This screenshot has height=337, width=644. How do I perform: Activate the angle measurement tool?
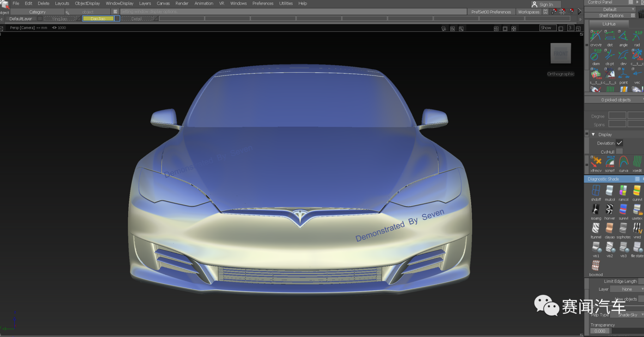(x=623, y=36)
